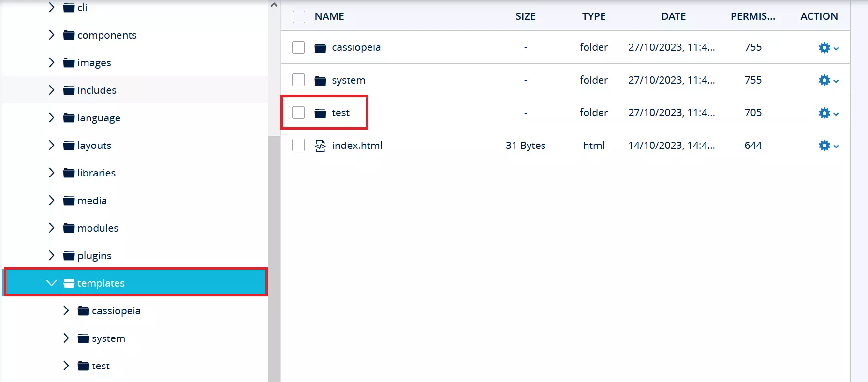Image resolution: width=868 pixels, height=382 pixels.
Task: Toggle the select-all checkbox in table header
Action: click(x=299, y=17)
